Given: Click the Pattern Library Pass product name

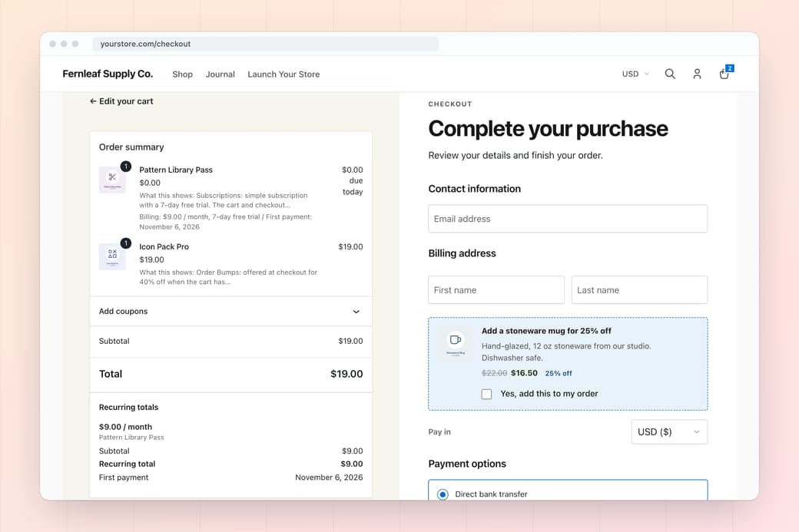Looking at the screenshot, I should 176,170.
